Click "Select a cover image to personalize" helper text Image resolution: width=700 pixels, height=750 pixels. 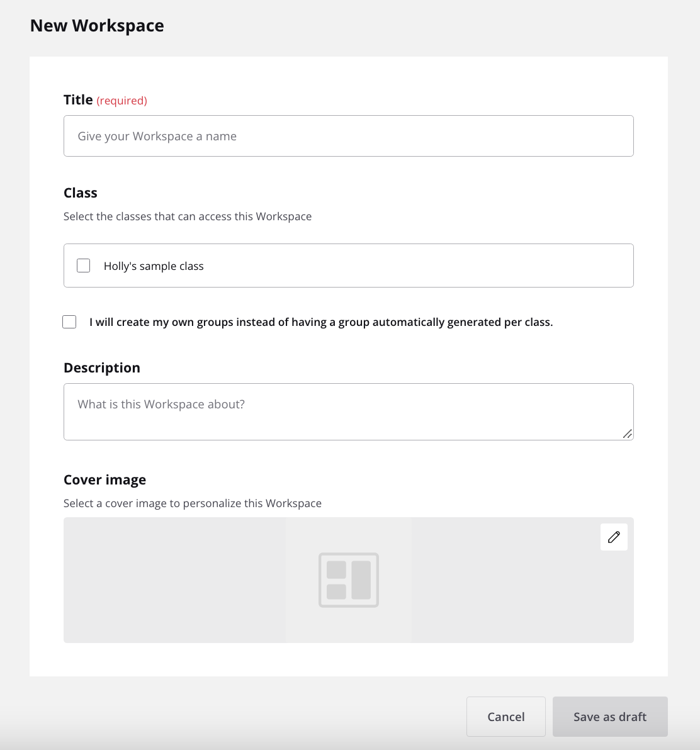point(193,503)
